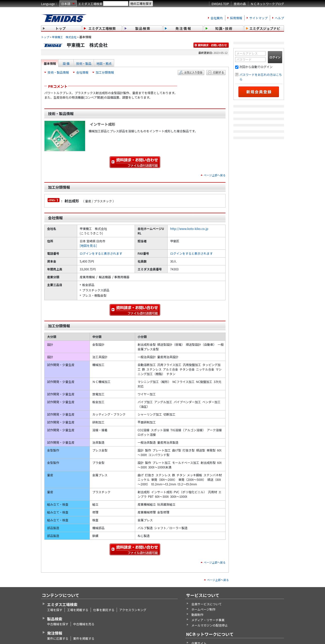This screenshot has width=325, height=644.
Task: Switch to the 地図・拠点 tab
Action: (x=104, y=63)
